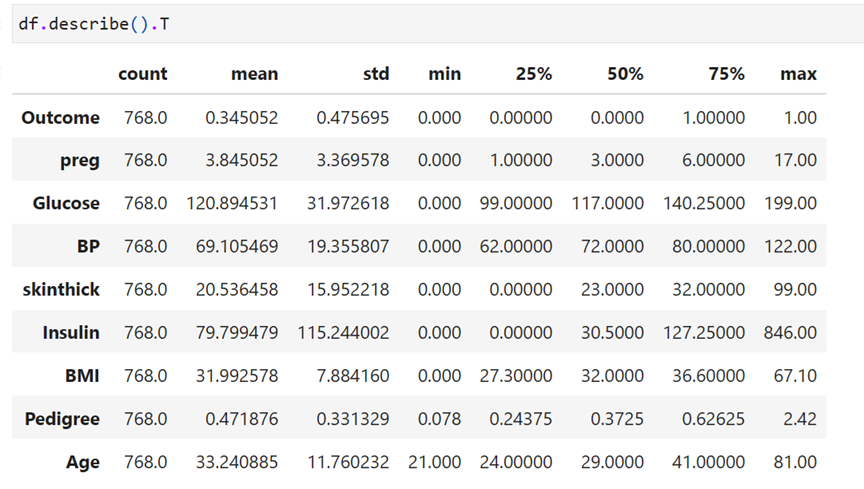Click the 'mean' column header
Image resolution: width=864 pixels, height=489 pixels.
coord(254,74)
